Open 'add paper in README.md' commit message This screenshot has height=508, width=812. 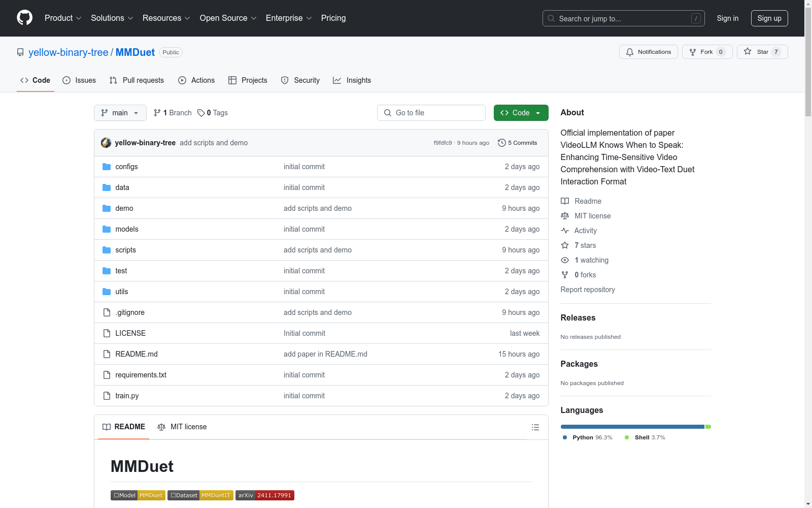coord(325,354)
